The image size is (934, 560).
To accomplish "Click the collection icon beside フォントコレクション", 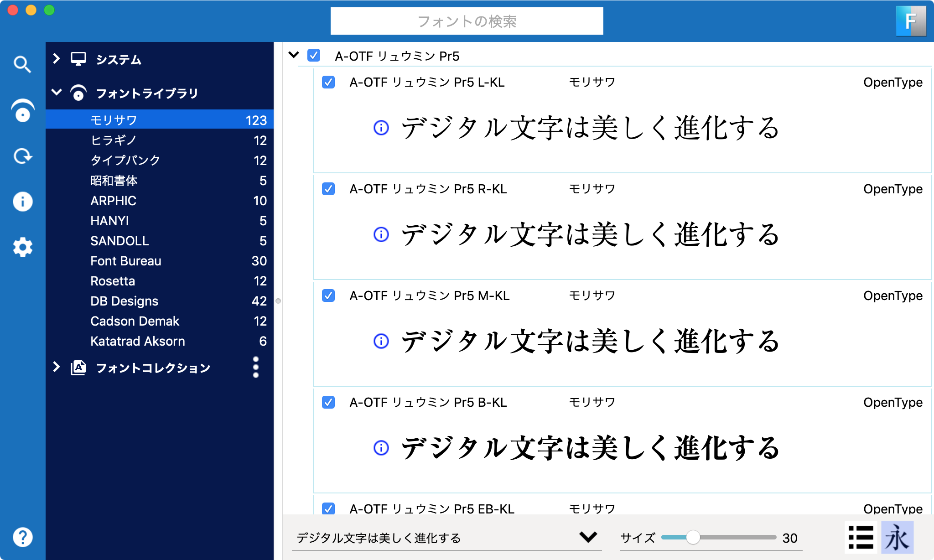I will 78,368.
